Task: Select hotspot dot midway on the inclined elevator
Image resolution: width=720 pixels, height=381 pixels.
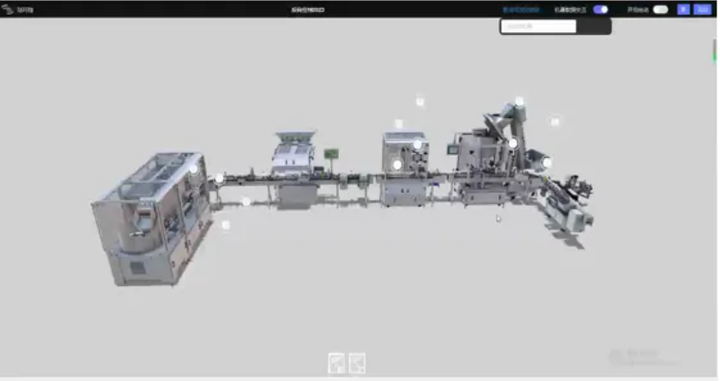Action: [x=513, y=144]
